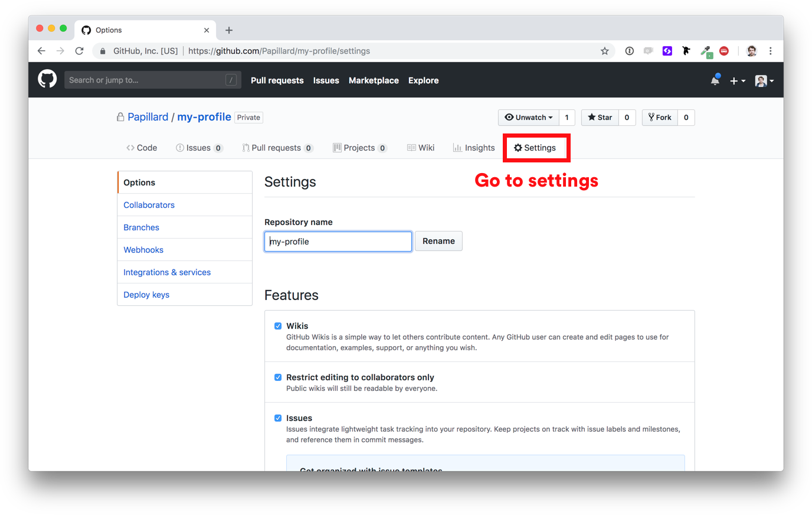The image size is (812, 515).
Task: Open the Unwatch dropdown
Action: pos(528,118)
